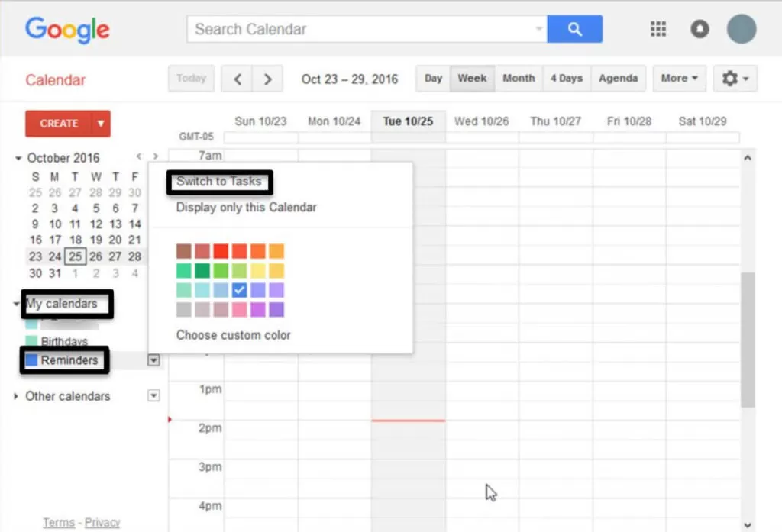Select date 9 in mini calendar
The width and height of the screenshot is (782, 532).
(35, 224)
